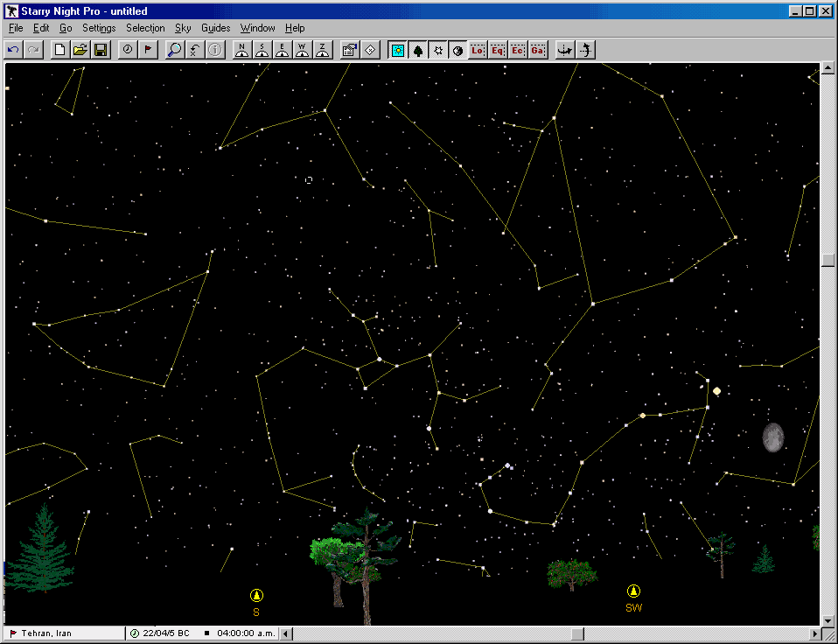Click the SW compass marker on horizon
The height and width of the screenshot is (644, 838).
pos(633,591)
